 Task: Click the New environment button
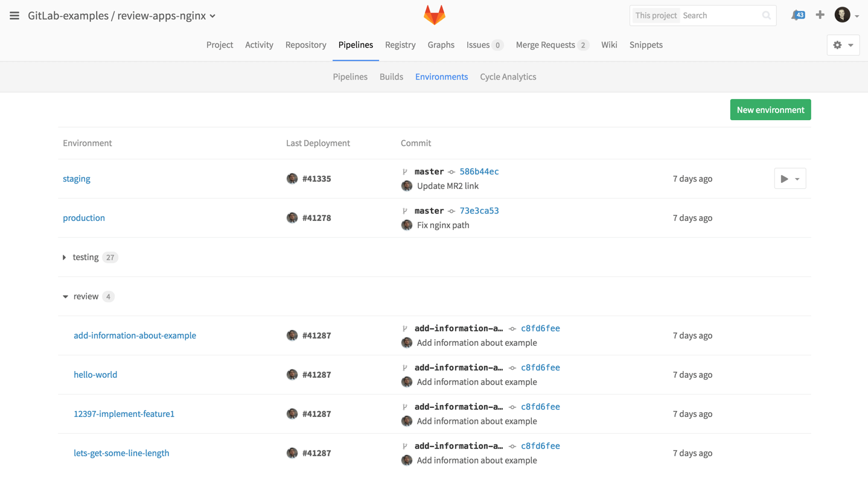770,110
